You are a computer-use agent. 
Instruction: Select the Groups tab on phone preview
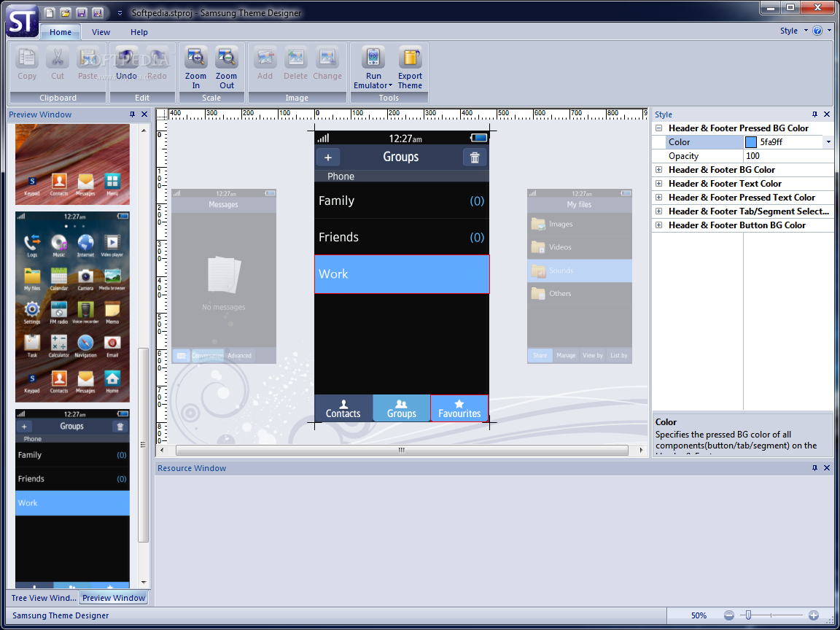tap(401, 408)
